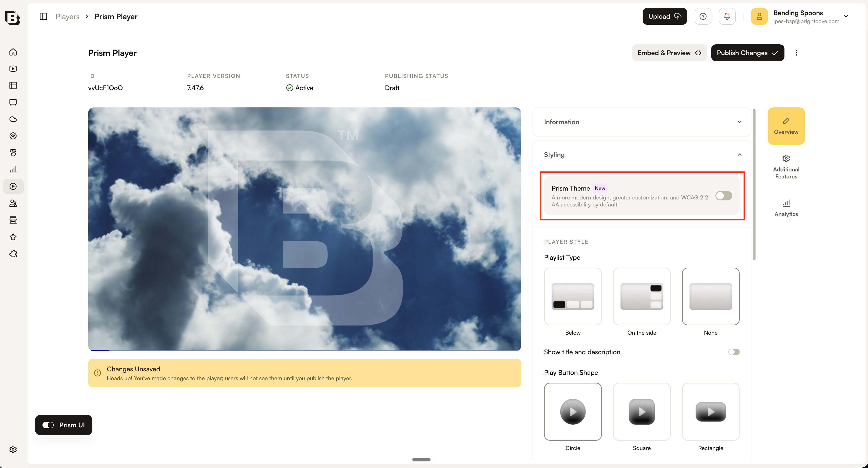Click the player version value 7.47.6
868x468 pixels.
point(196,88)
